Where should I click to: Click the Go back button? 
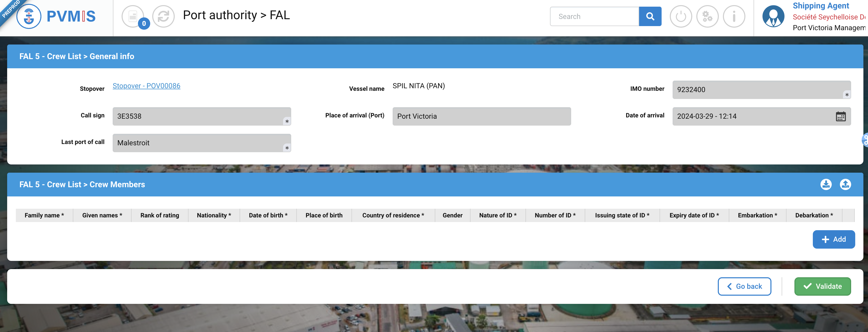(744, 286)
